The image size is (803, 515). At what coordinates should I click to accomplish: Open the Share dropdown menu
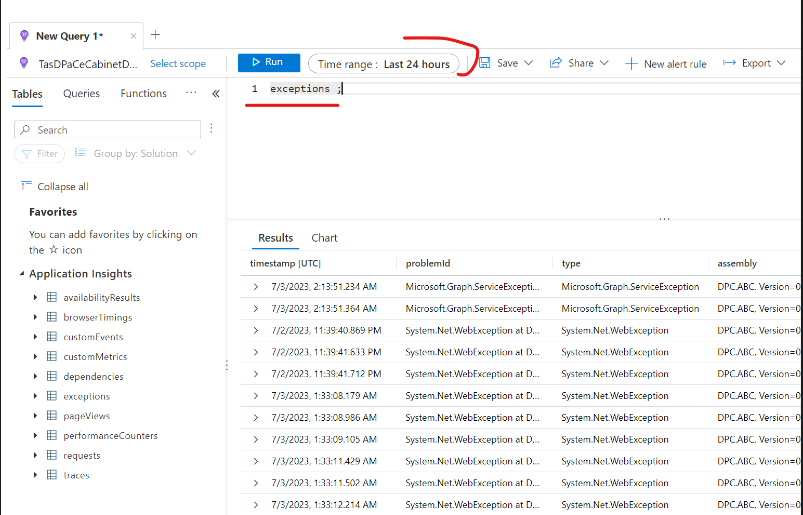(x=579, y=63)
